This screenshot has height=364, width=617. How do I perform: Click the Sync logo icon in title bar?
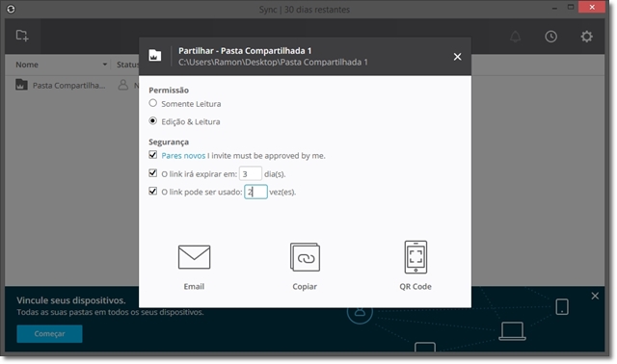[x=11, y=9]
